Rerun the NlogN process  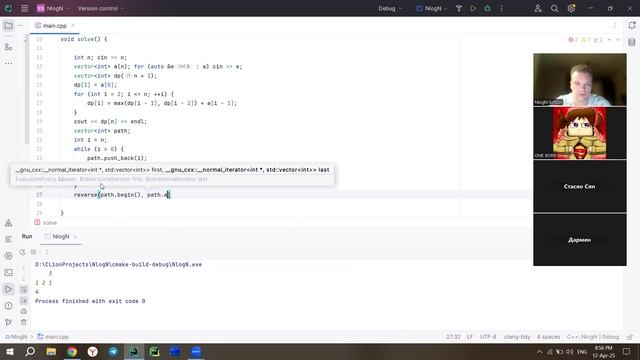pos(22,252)
